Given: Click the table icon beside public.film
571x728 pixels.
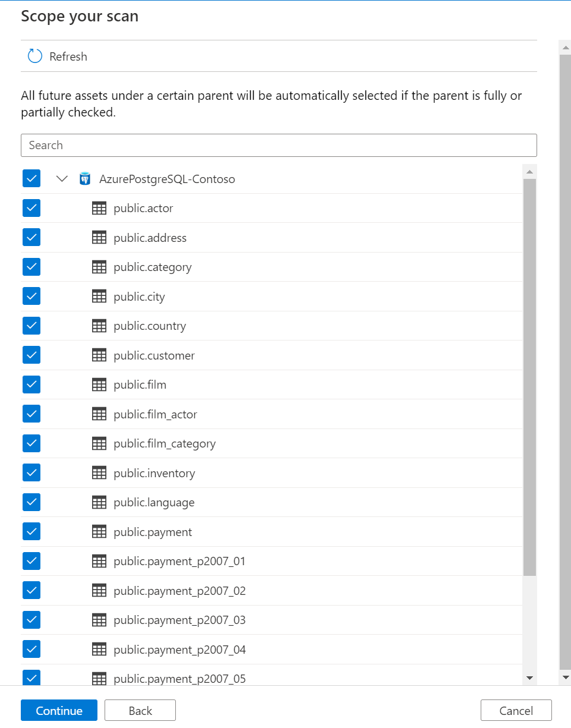Looking at the screenshot, I should [99, 385].
